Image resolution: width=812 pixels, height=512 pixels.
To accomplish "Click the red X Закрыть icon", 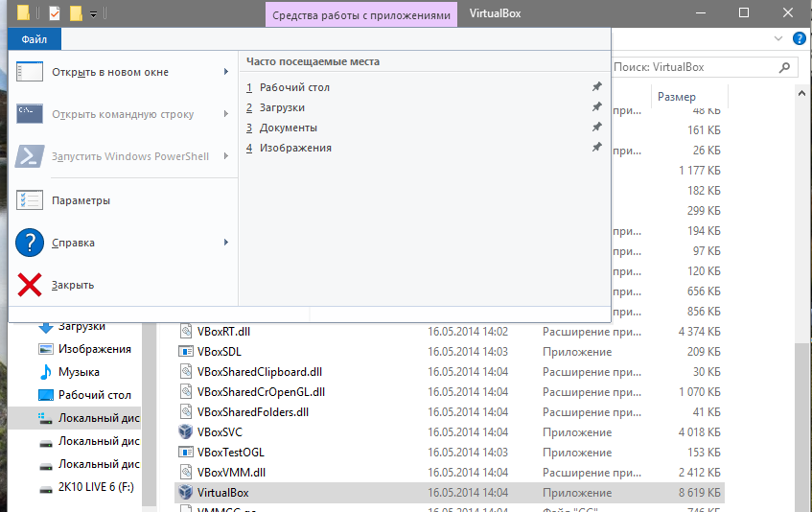I will pyautogui.click(x=30, y=285).
